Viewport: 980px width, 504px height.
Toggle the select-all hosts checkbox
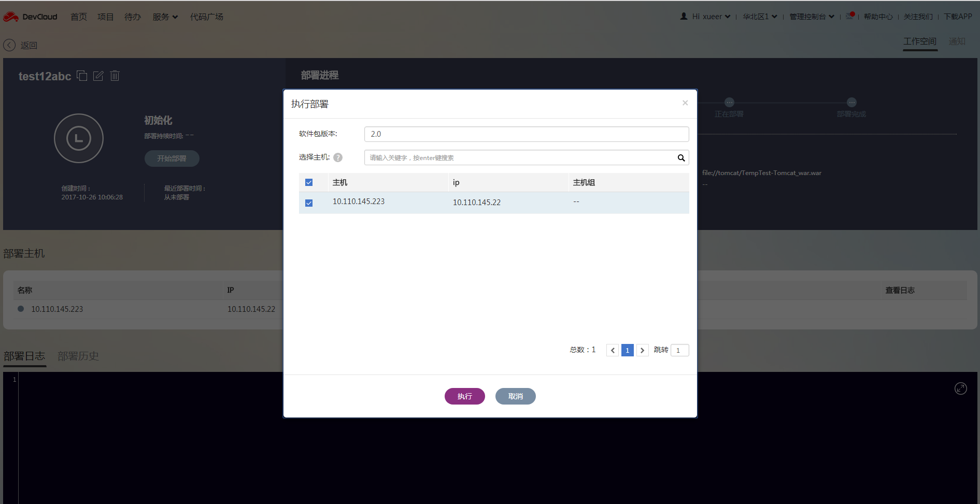coord(309,182)
